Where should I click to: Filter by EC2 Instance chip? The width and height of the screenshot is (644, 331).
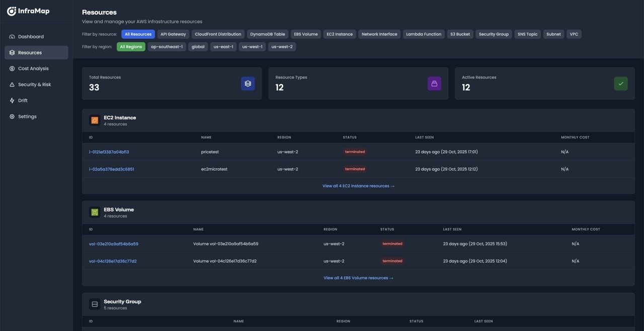coord(340,34)
